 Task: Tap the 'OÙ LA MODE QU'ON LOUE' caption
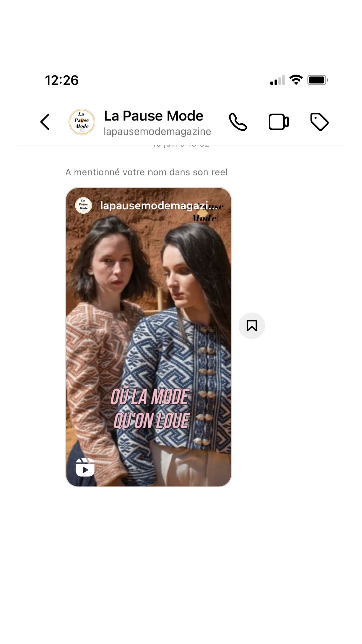[150, 409]
